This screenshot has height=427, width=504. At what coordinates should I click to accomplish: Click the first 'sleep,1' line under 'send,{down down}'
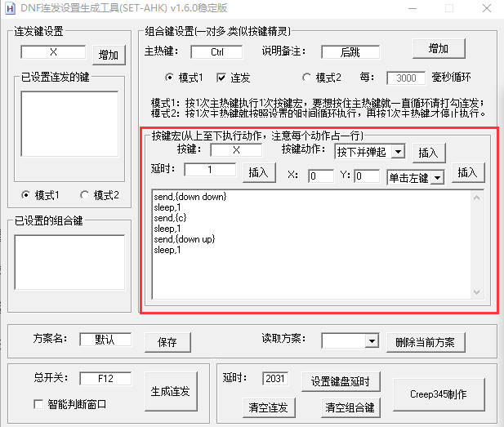167,207
